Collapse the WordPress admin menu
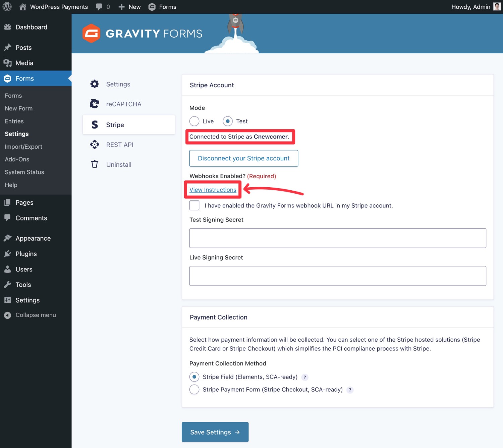503x448 pixels. [x=36, y=315]
